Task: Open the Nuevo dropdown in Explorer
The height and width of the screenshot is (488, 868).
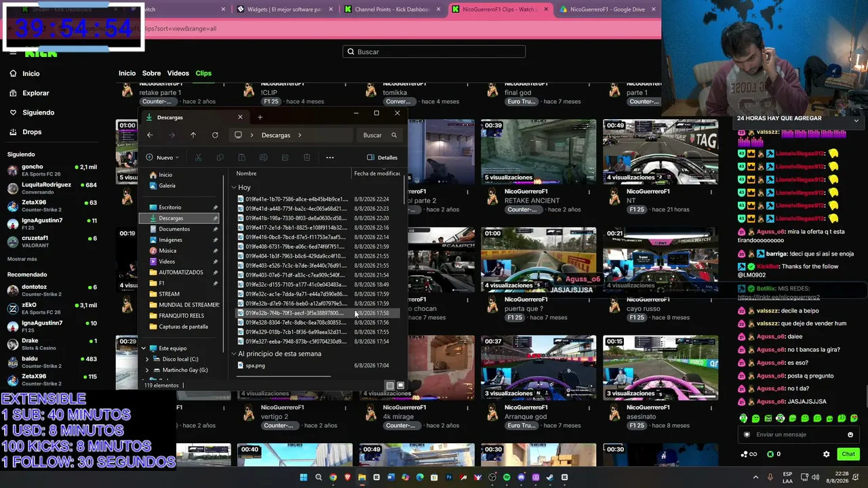Action: [x=163, y=157]
